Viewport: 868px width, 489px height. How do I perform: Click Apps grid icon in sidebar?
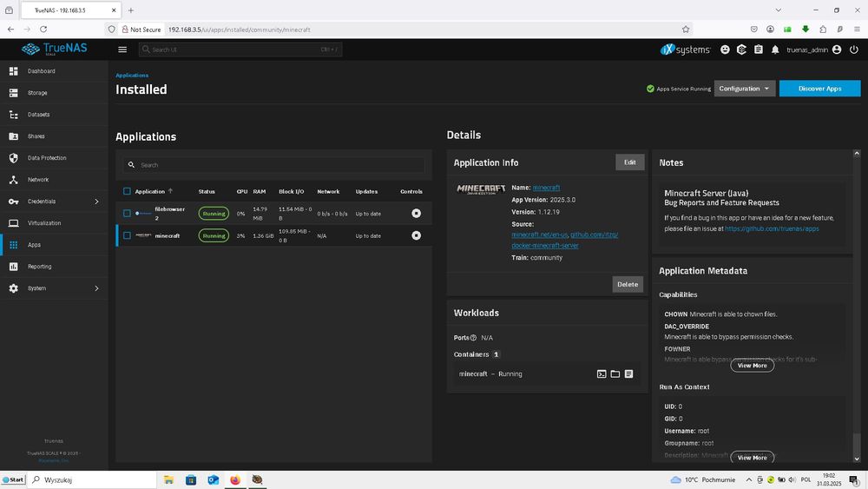pyautogui.click(x=13, y=245)
